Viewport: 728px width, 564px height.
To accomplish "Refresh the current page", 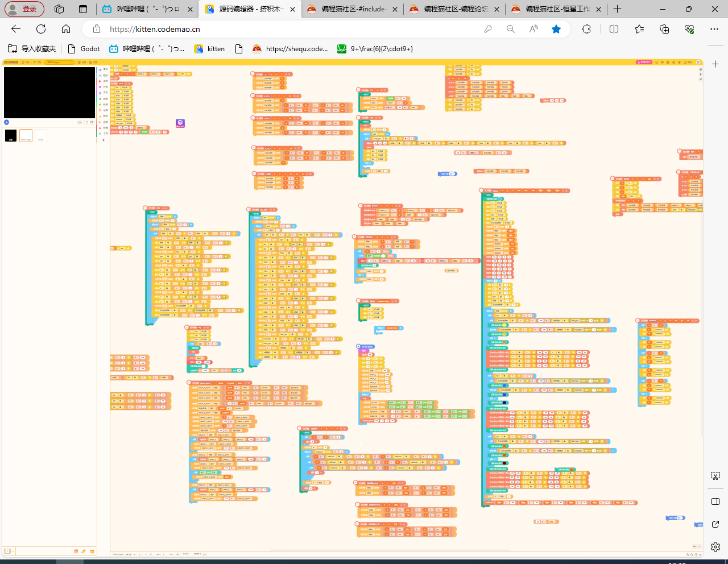I will [41, 29].
